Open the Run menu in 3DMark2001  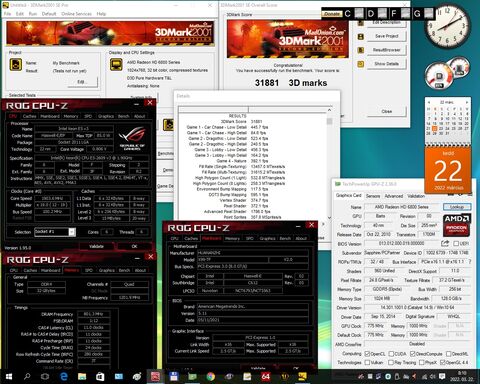pos(33,14)
